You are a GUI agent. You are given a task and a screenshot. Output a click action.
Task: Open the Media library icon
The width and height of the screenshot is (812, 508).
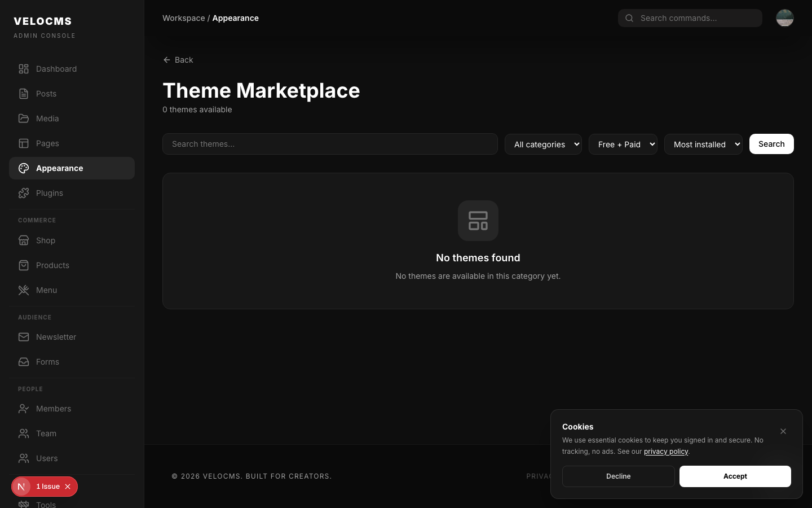(23, 119)
